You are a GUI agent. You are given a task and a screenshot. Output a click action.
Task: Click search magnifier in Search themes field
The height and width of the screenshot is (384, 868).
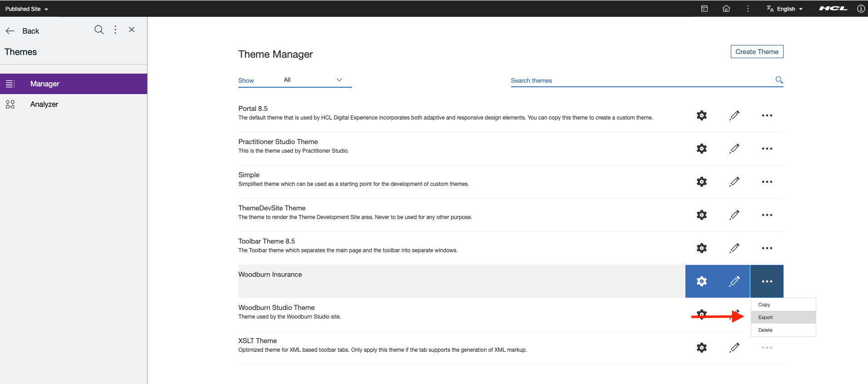[779, 80]
